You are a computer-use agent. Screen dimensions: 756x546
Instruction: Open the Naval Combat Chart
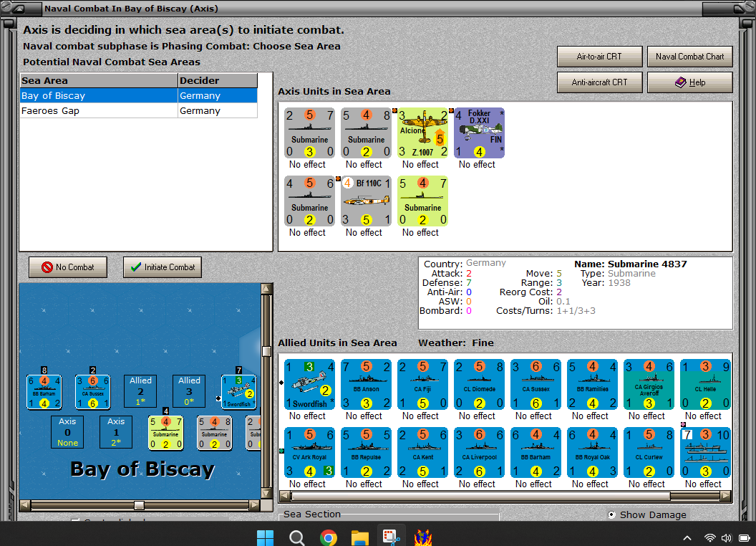[690, 57]
